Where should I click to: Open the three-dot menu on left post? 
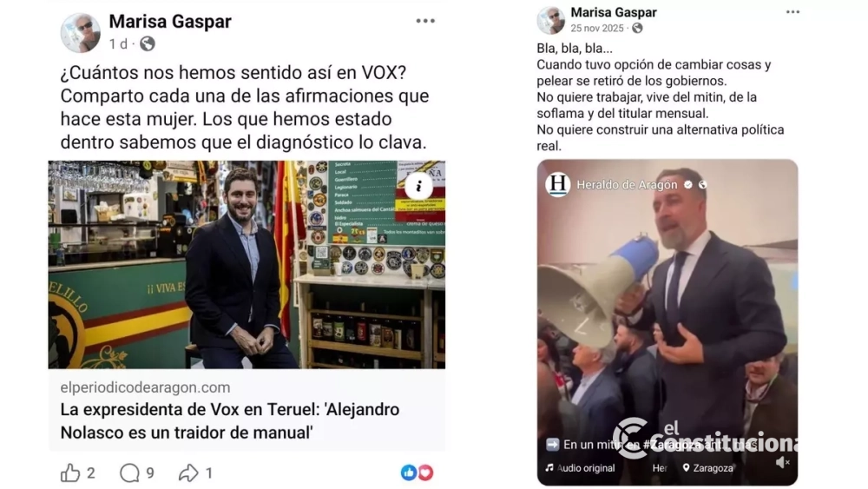(425, 21)
